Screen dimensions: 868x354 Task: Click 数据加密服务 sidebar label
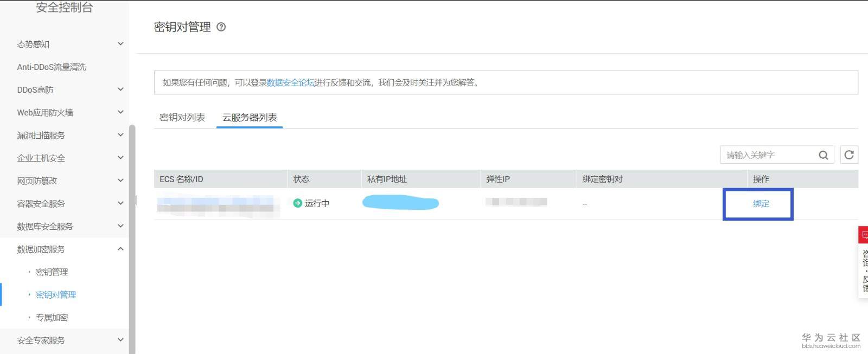41,249
